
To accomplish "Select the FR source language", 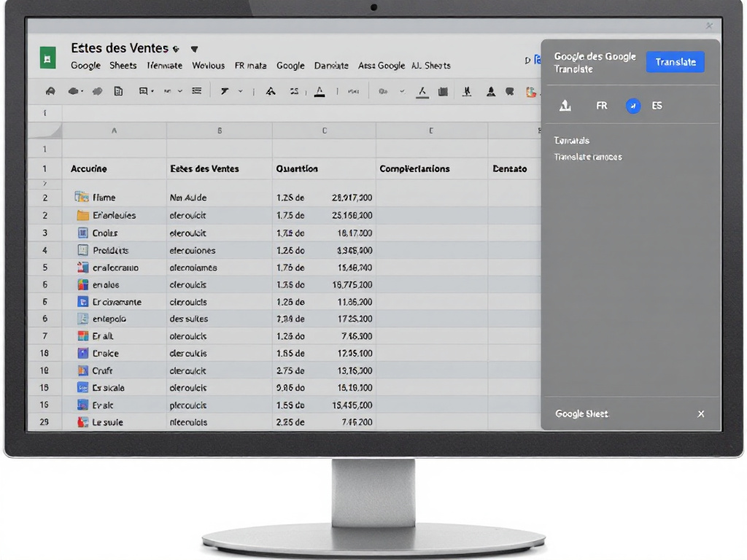I will [x=602, y=106].
